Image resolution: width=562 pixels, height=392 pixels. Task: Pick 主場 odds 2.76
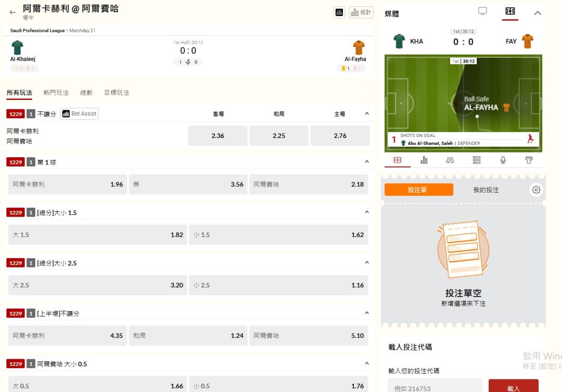click(340, 135)
